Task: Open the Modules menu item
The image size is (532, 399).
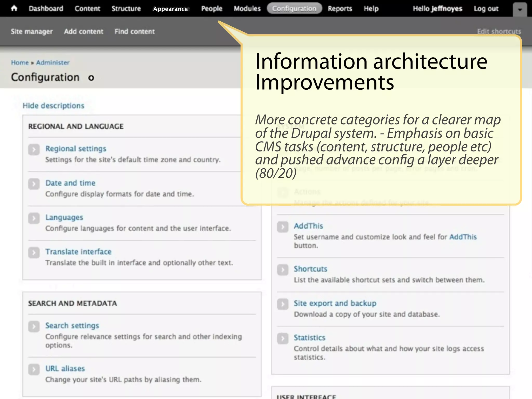Action: pos(247,9)
